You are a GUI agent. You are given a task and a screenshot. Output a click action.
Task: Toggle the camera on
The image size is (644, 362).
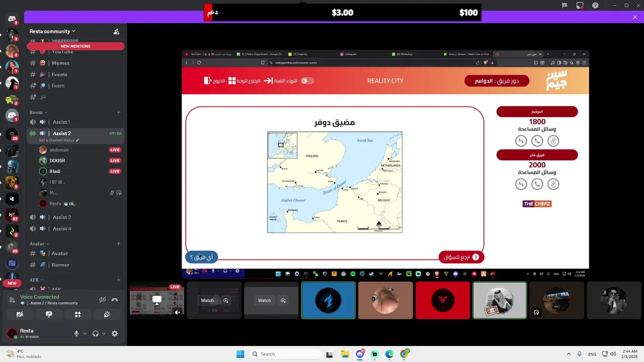(x=20, y=314)
